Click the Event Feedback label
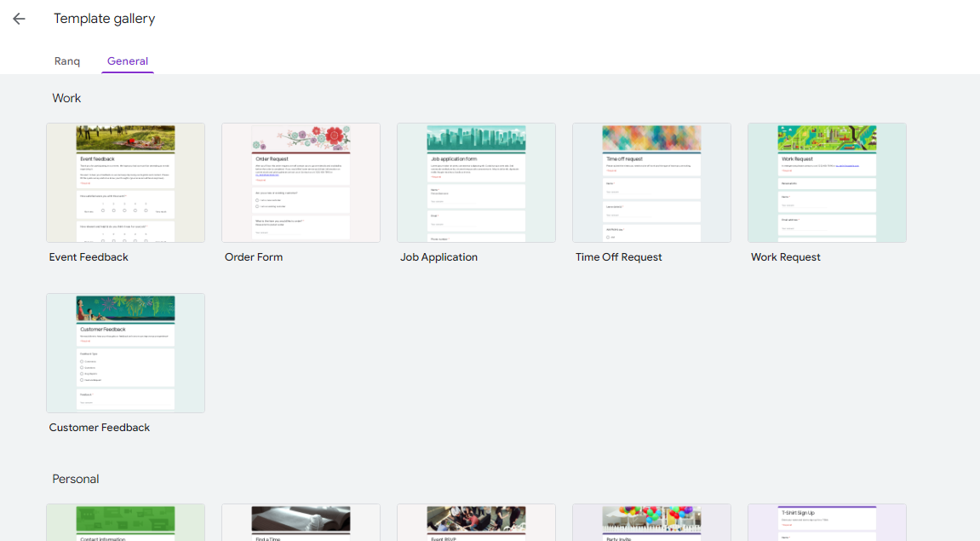Screen dimensions: 980x541 tap(89, 257)
